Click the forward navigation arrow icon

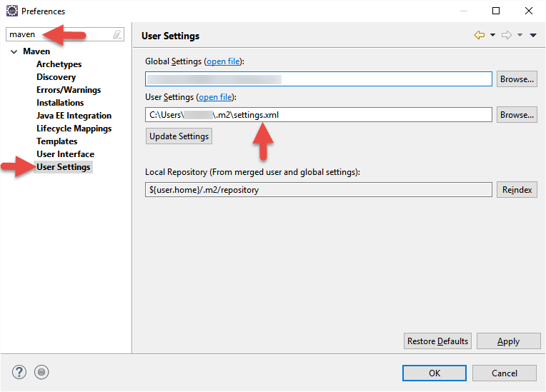coord(507,35)
